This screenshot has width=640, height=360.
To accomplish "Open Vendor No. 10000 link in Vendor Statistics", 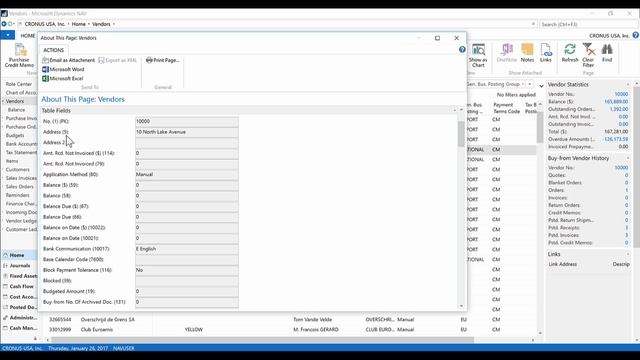I will [x=621, y=94].
